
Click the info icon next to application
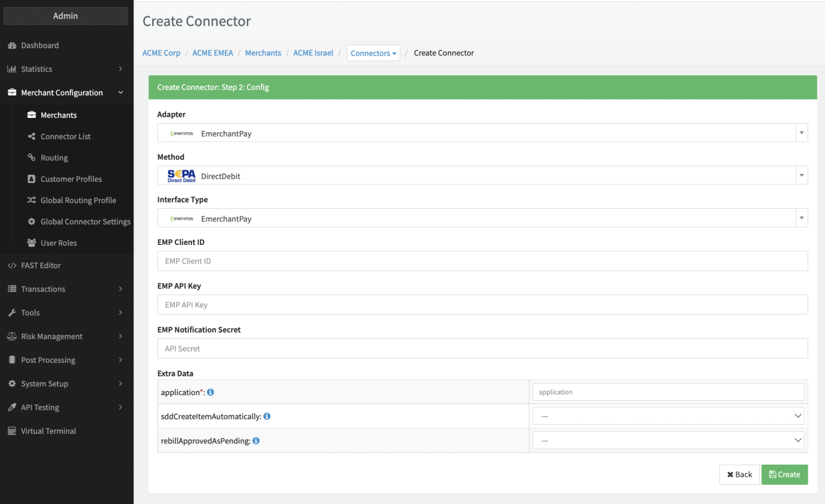click(x=211, y=393)
